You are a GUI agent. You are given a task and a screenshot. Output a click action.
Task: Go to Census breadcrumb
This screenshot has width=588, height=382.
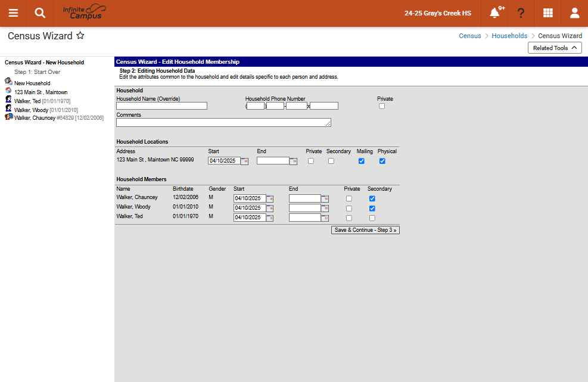[x=470, y=36]
